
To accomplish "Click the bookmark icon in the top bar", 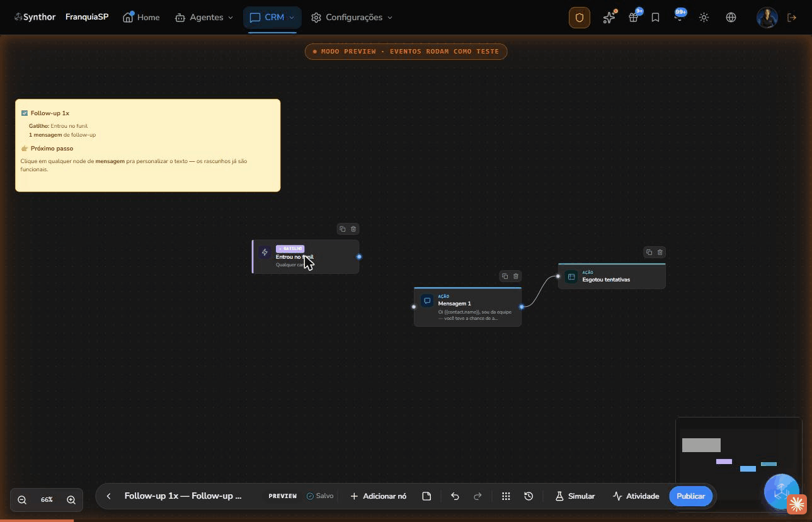I will [x=656, y=18].
